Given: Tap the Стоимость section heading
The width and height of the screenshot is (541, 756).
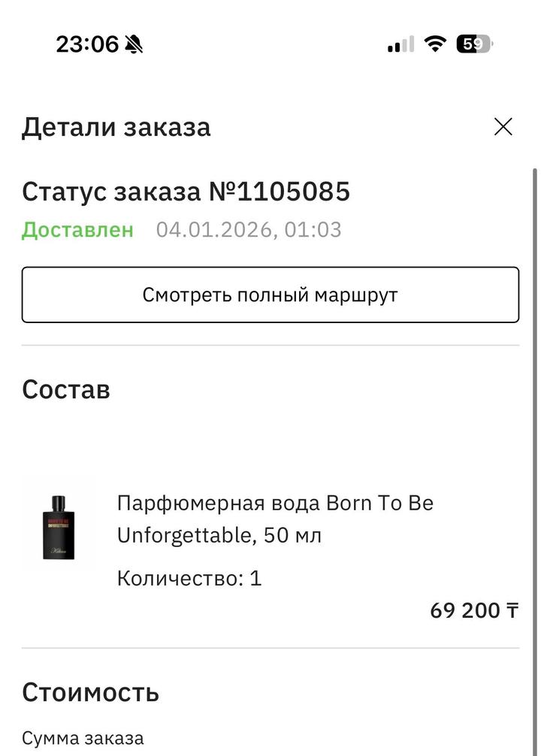Looking at the screenshot, I should pos(90,691).
